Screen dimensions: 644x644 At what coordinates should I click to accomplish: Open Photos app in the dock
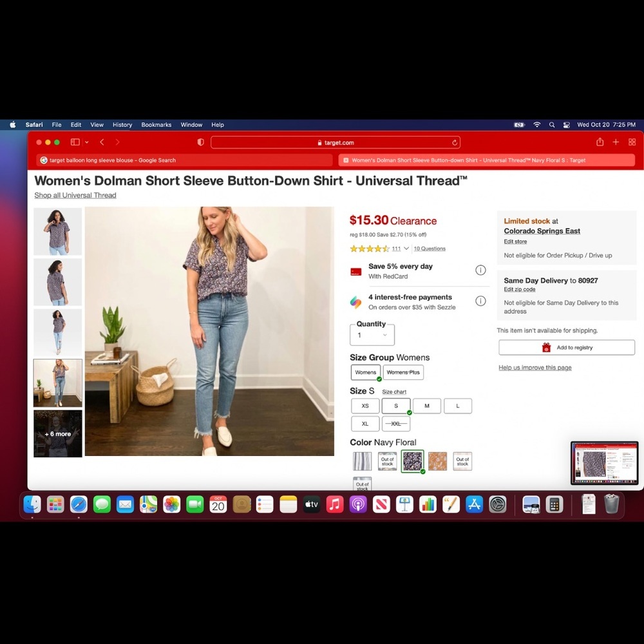pyautogui.click(x=172, y=504)
